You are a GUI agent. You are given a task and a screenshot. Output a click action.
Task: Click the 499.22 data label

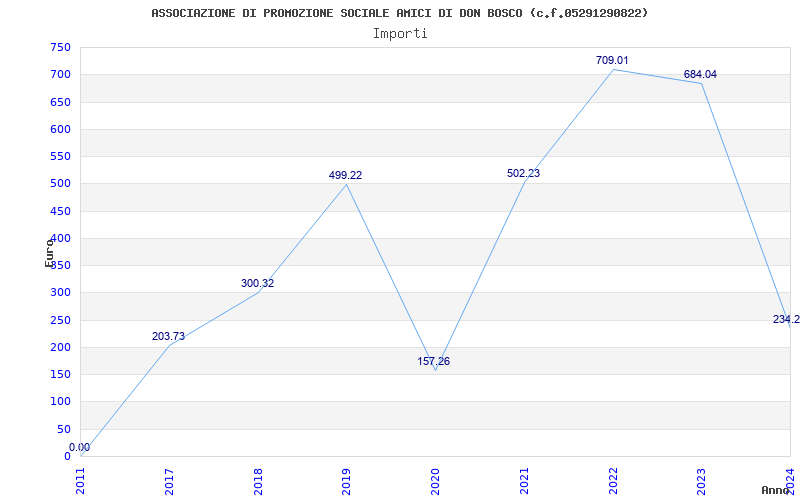pyautogui.click(x=345, y=176)
